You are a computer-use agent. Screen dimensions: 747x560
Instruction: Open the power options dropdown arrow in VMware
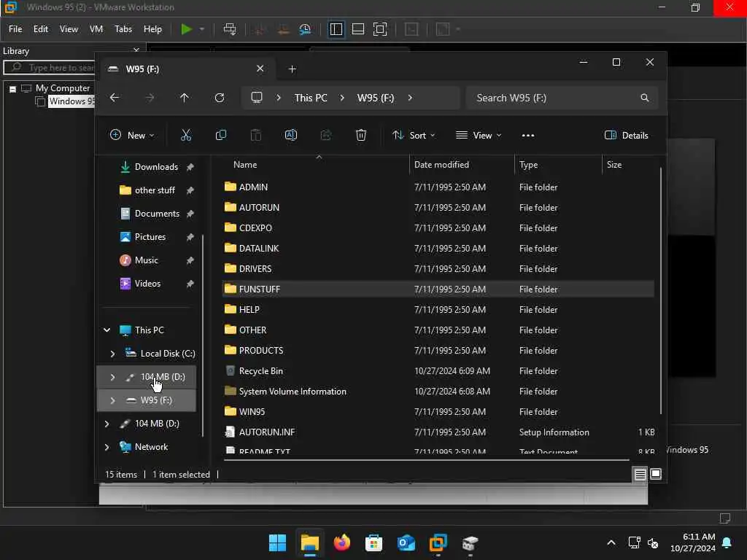click(x=202, y=29)
